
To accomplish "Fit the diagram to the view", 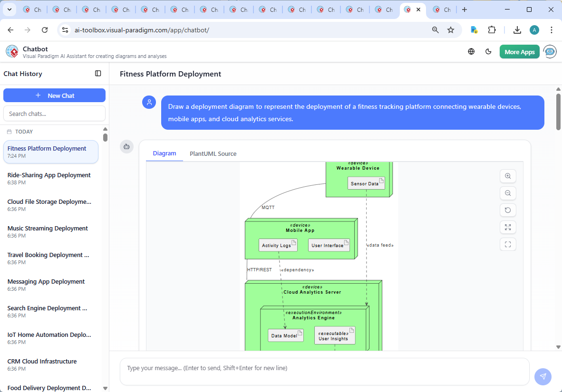I will coord(508,227).
